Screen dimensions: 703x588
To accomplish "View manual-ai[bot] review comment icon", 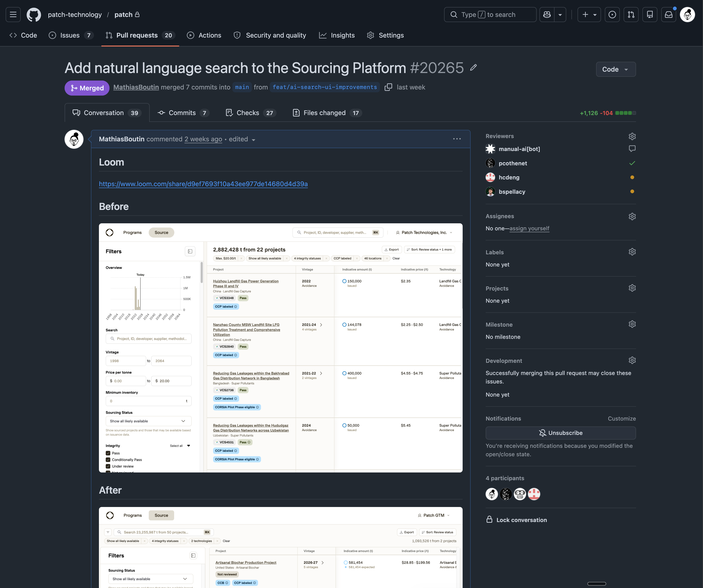I will pyautogui.click(x=632, y=149).
